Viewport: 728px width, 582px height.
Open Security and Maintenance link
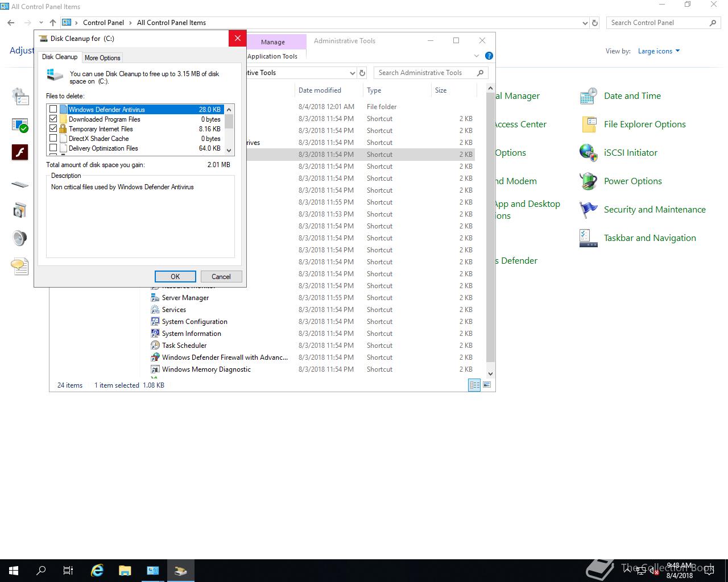(655, 210)
